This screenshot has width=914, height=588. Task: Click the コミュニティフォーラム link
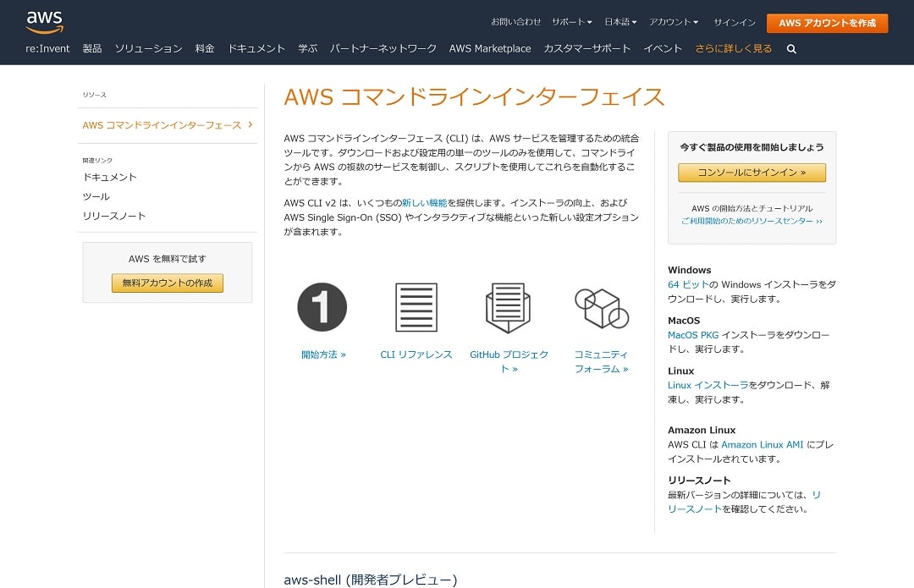click(602, 361)
